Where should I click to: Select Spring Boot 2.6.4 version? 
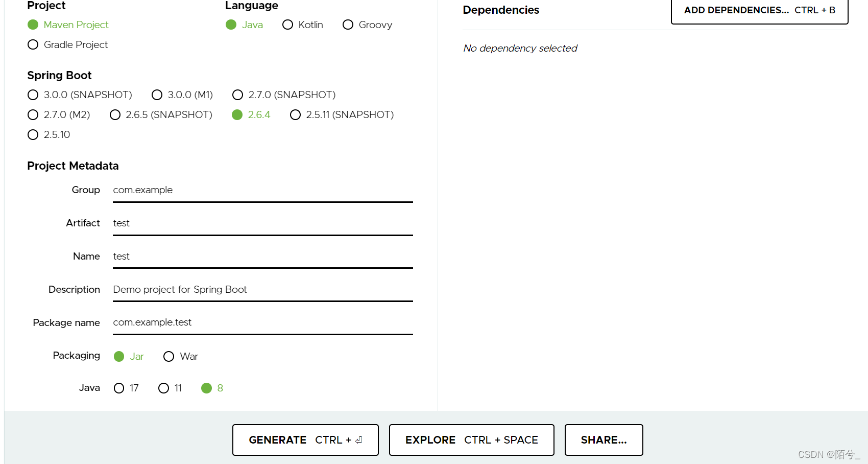(x=251, y=114)
